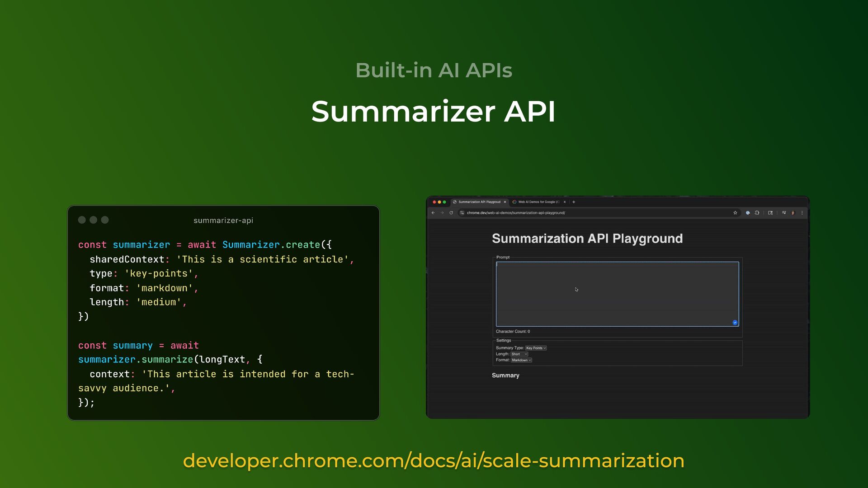
Task: Click the sharedContext line in the code
Action: point(222,259)
